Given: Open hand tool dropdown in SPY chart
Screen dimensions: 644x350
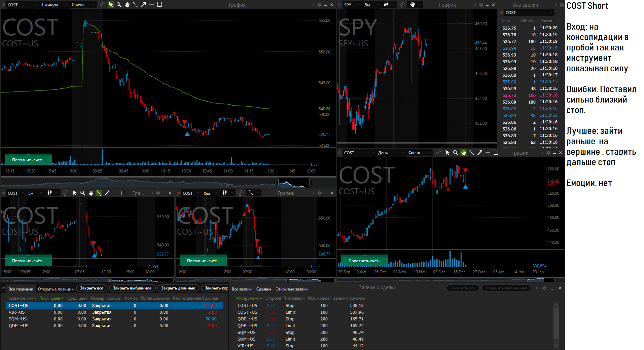Looking at the screenshot, I should (x=415, y=5).
